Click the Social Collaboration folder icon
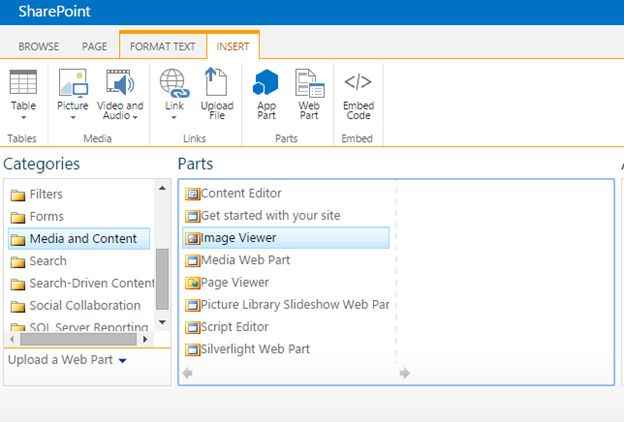624x422 pixels. 18,307
